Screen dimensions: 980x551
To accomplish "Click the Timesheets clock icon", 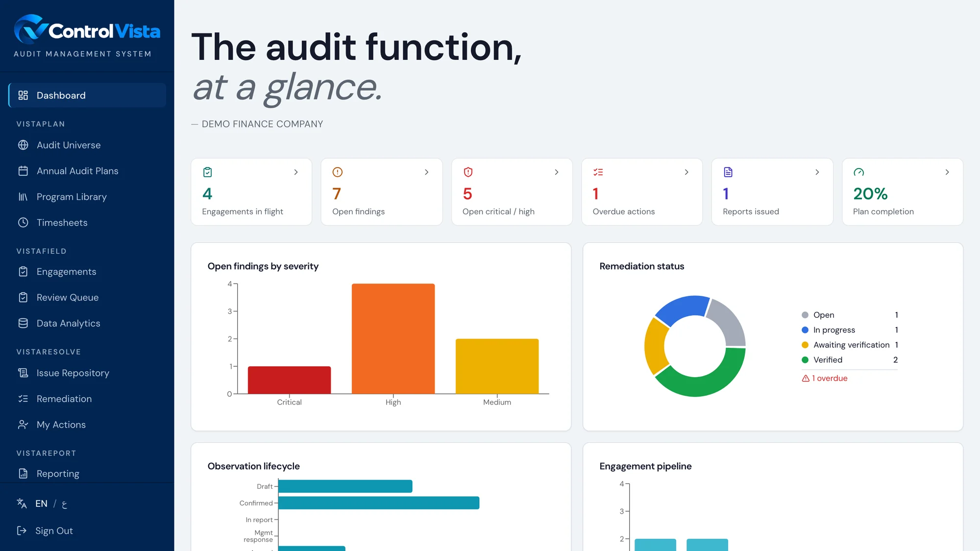I will 23,222.
